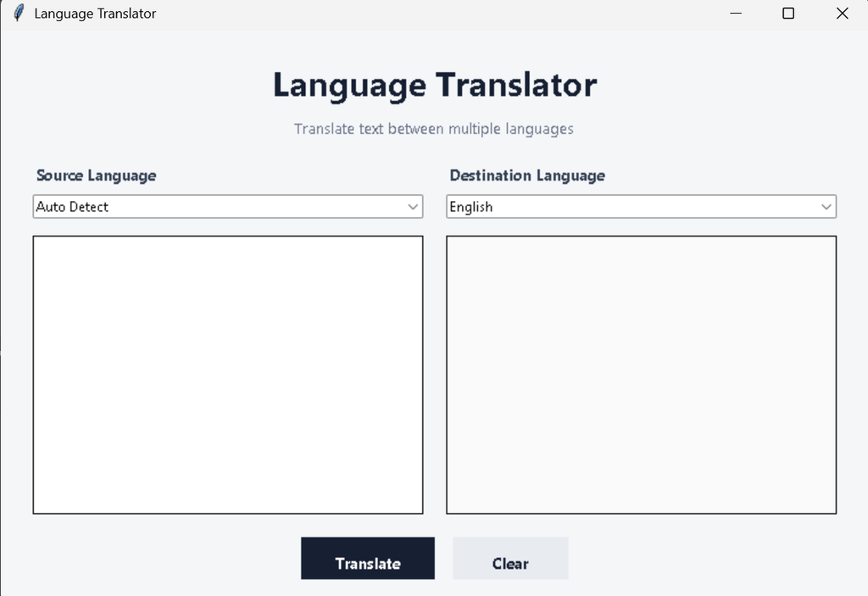Click the "Destination Language" label
Image resolution: width=868 pixels, height=596 pixels.
click(527, 175)
